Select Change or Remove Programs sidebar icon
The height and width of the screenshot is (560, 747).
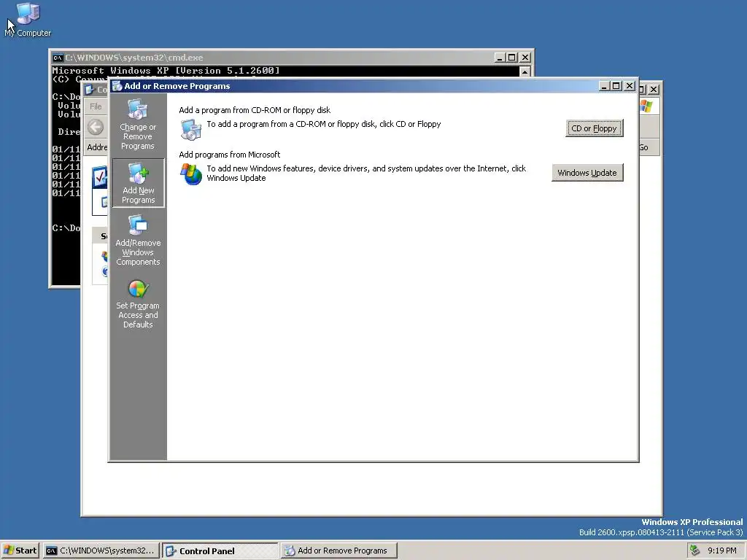(138, 125)
